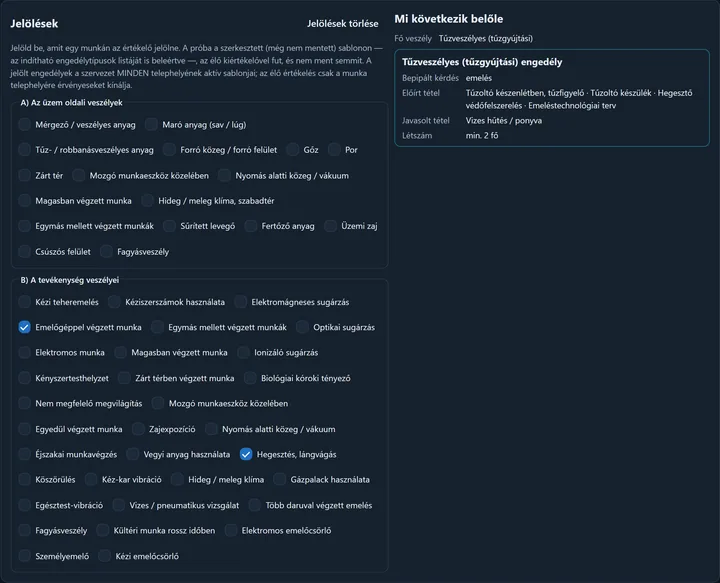Check the Kézi teheremelés checkbox

point(24,302)
